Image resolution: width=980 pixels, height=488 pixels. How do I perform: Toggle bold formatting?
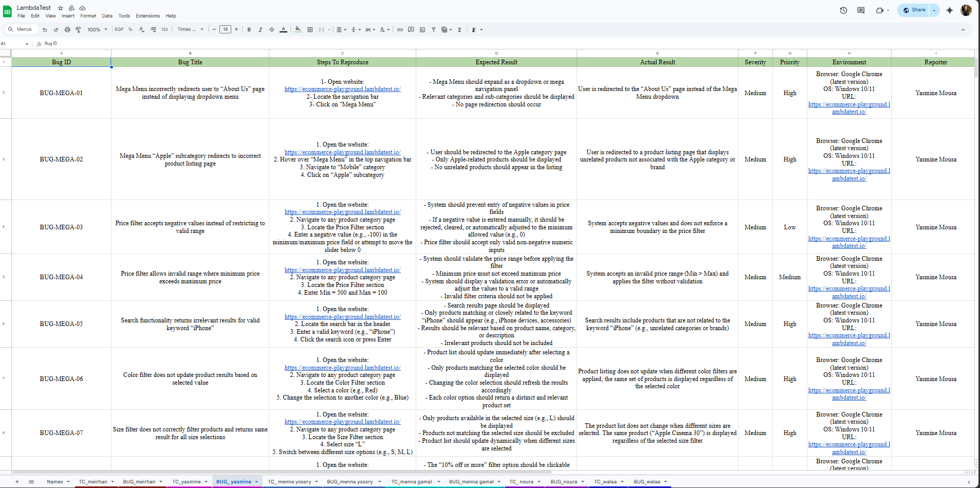tap(249, 30)
